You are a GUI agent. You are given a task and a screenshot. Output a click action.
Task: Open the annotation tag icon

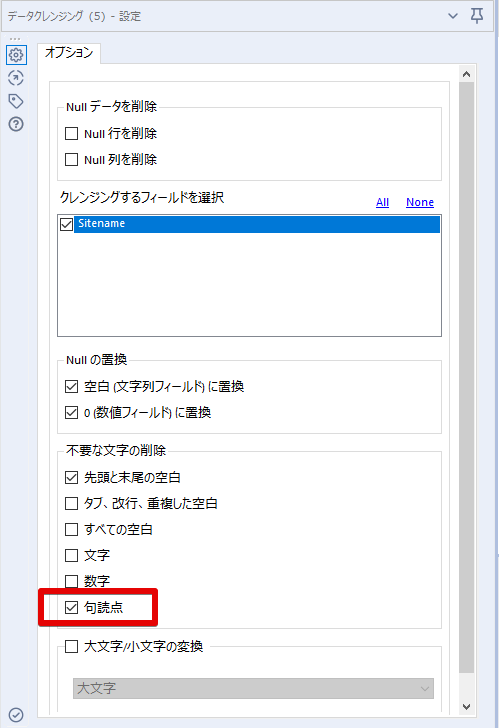point(16,101)
